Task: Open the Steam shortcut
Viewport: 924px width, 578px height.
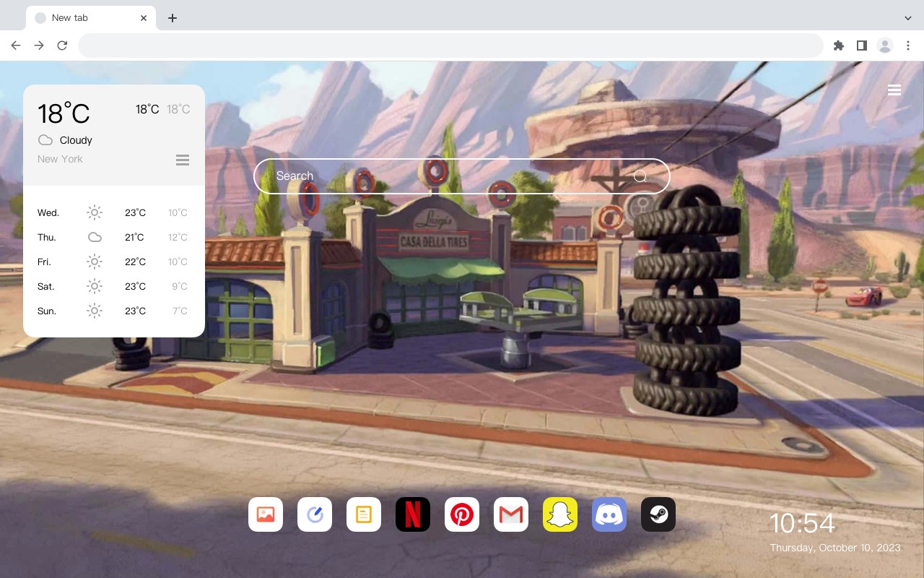Action: 658,514
